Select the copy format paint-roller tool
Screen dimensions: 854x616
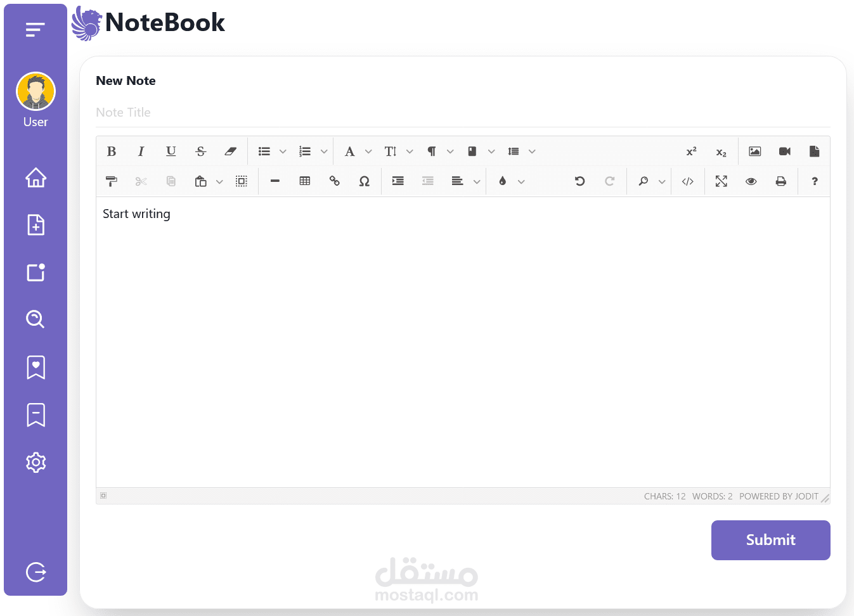pos(112,181)
